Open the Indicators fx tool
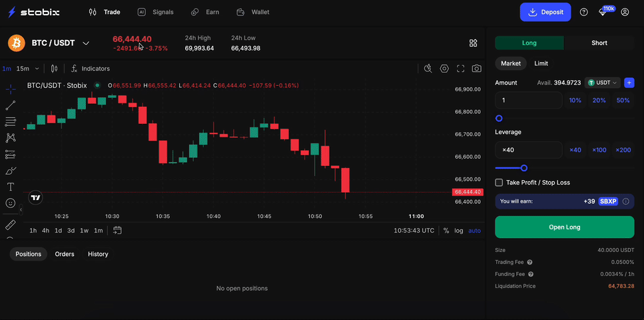This screenshot has width=644, height=320. pyautogui.click(x=91, y=69)
